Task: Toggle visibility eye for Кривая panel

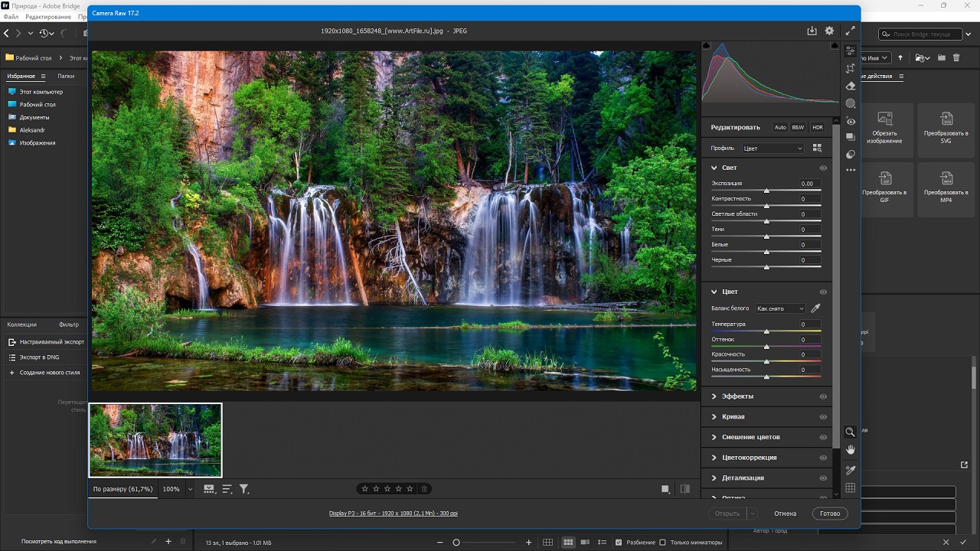Action: click(x=823, y=417)
